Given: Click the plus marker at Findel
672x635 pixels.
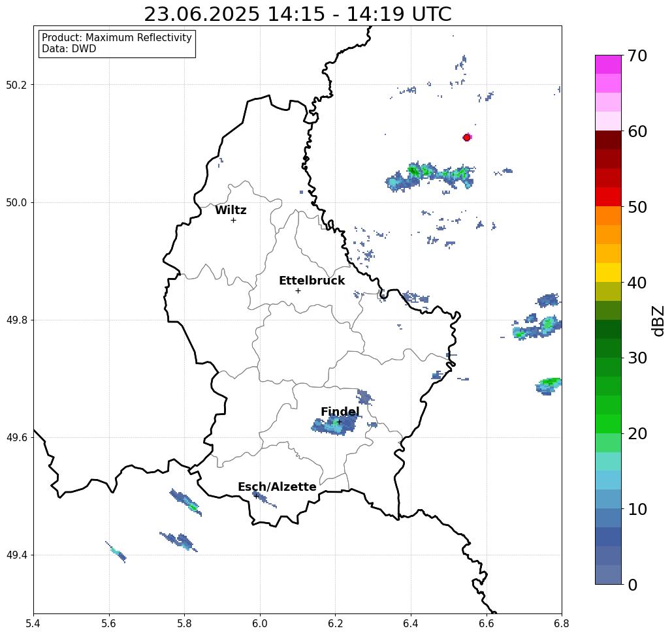Looking at the screenshot, I should coord(339,422).
